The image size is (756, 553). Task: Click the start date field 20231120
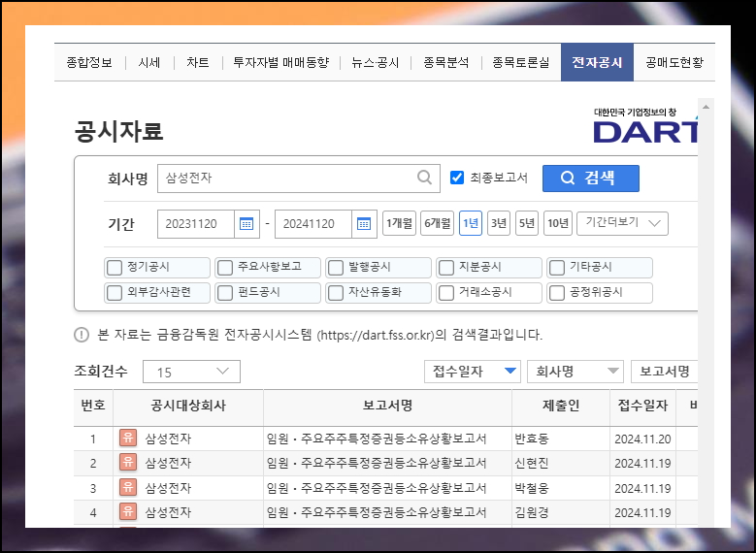coord(196,224)
